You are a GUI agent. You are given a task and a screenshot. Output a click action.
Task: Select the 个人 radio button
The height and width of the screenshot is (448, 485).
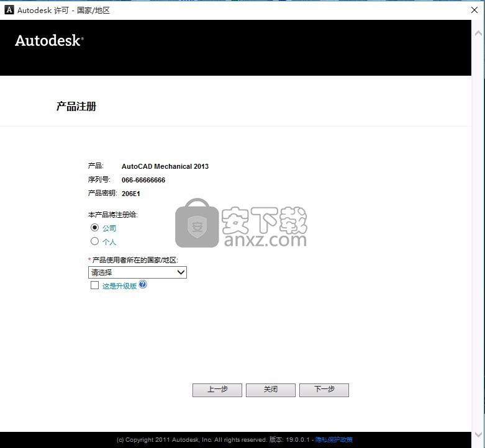[x=94, y=241]
